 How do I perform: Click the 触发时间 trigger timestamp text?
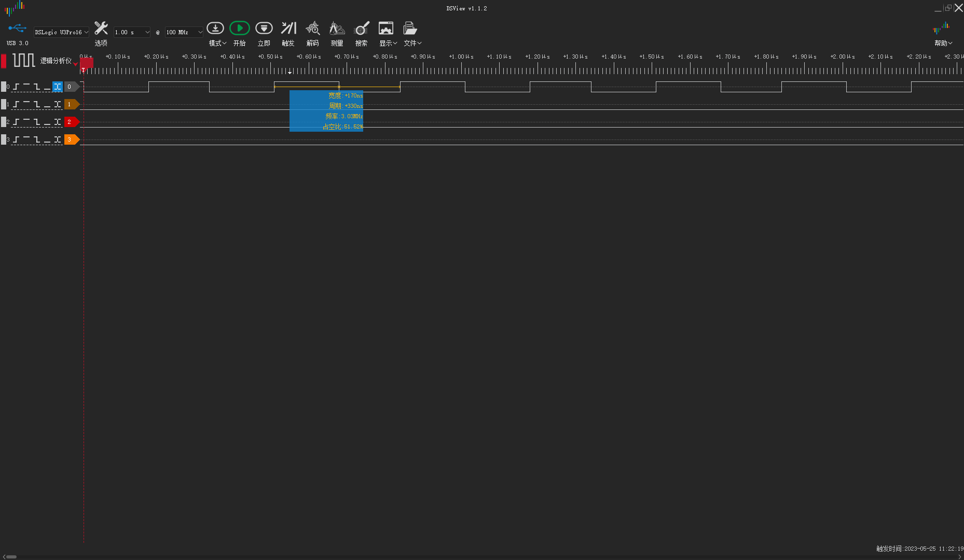pos(919,549)
